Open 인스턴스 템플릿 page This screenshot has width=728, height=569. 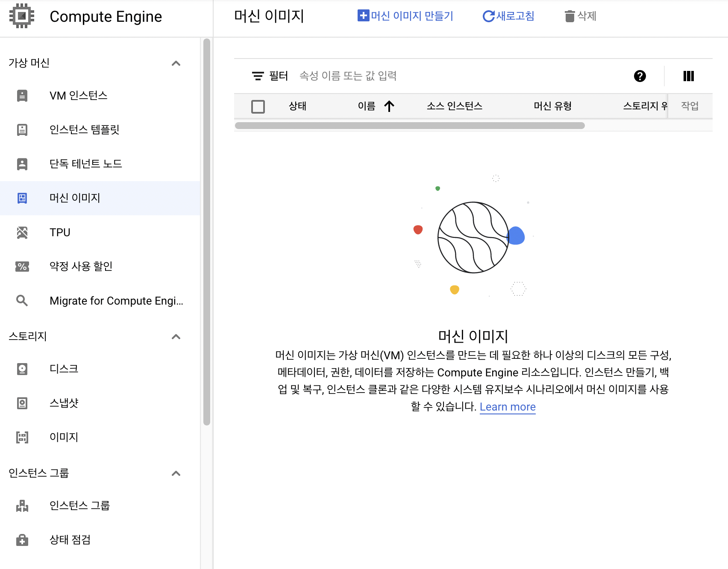(x=100, y=130)
